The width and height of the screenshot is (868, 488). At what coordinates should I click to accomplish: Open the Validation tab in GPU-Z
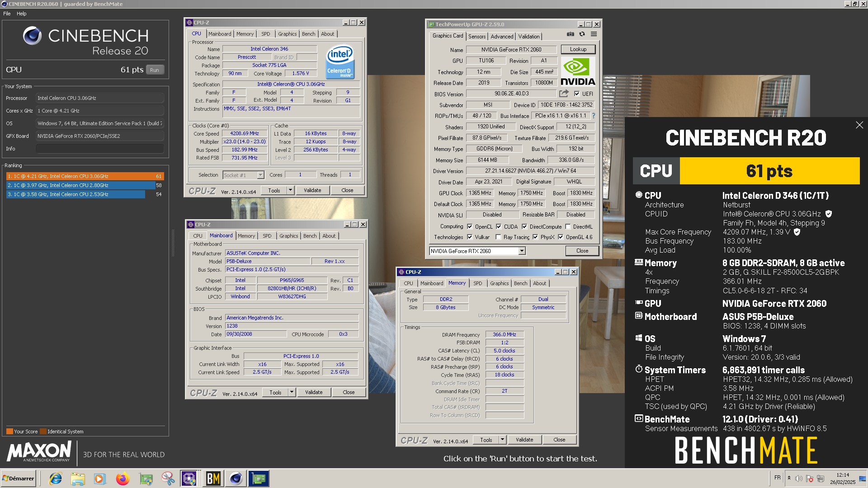coord(529,37)
